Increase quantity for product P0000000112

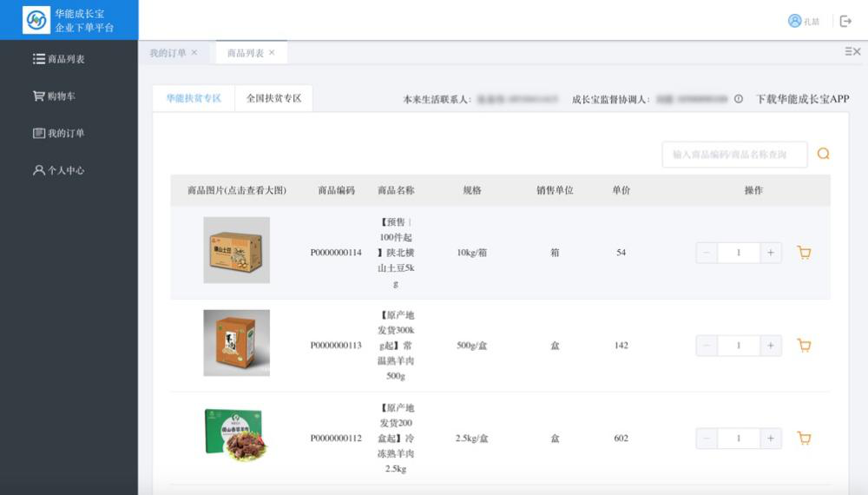(x=771, y=438)
